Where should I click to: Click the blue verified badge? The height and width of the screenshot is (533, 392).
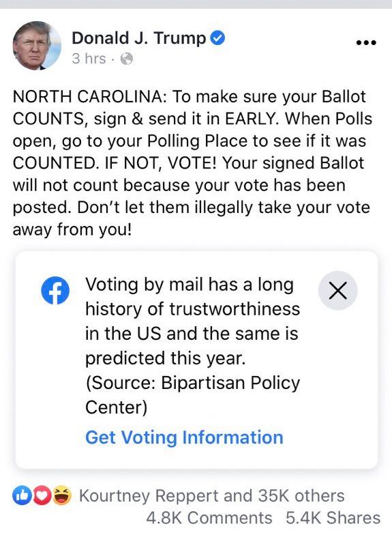click(x=217, y=38)
